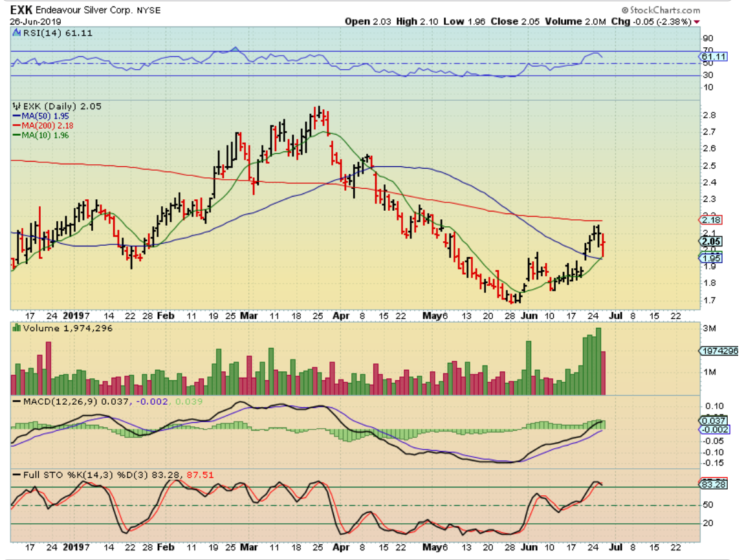
Task: Click the EXK (Daily) 2.05 price legend
Action: [62, 106]
